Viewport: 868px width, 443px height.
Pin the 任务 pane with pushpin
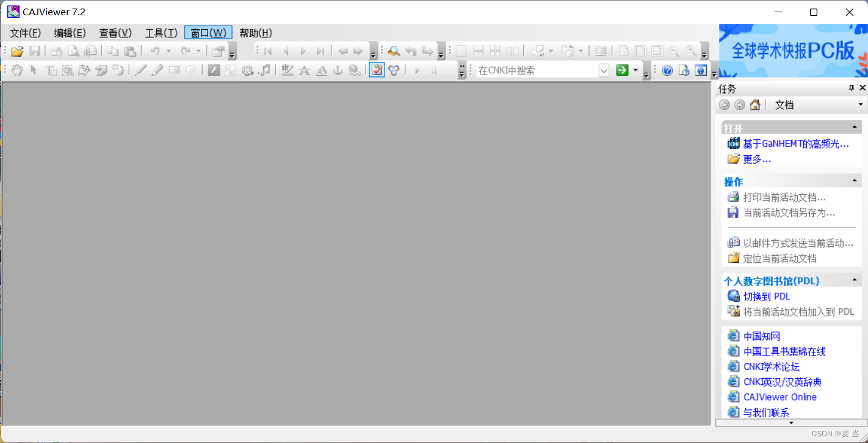click(852, 88)
